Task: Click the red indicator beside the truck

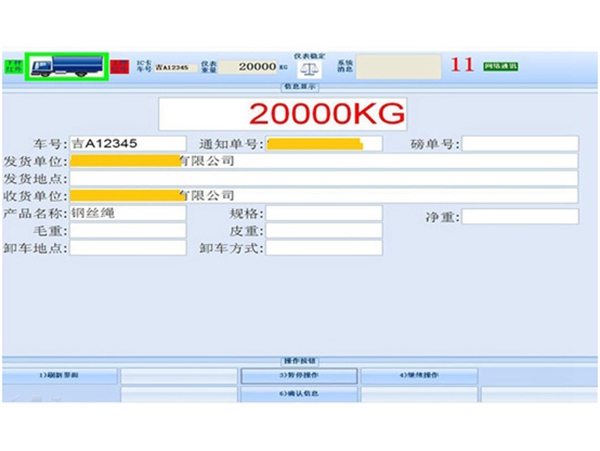Action: click(x=120, y=66)
